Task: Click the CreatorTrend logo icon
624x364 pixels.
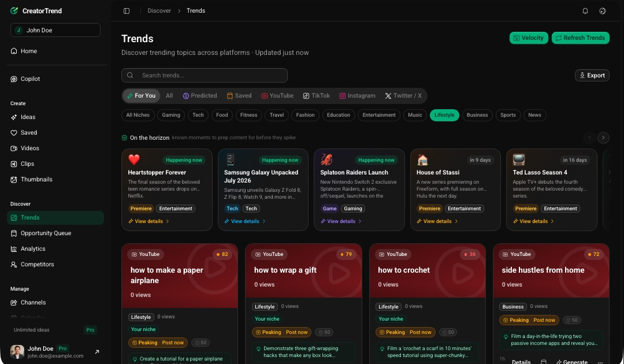Action: click(14, 11)
